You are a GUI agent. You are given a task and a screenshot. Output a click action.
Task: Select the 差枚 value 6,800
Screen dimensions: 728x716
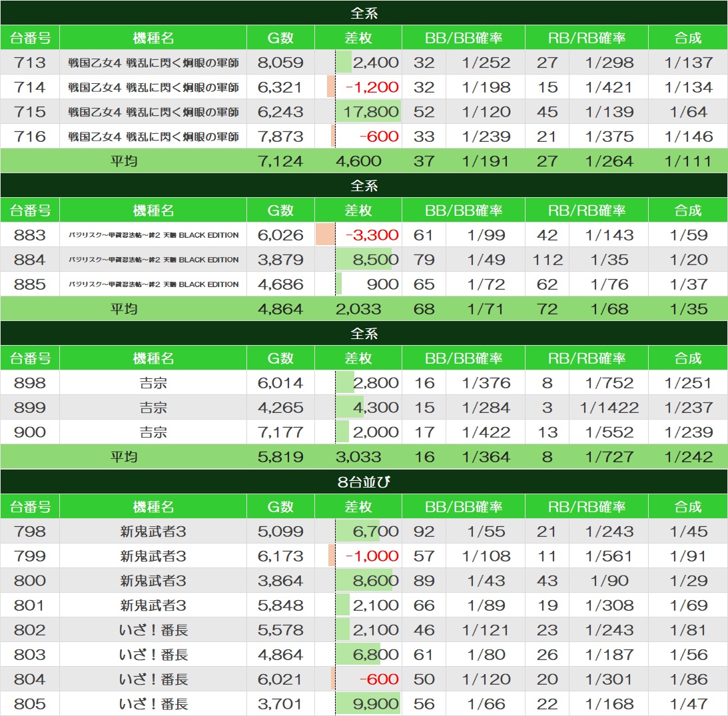tap(376, 654)
